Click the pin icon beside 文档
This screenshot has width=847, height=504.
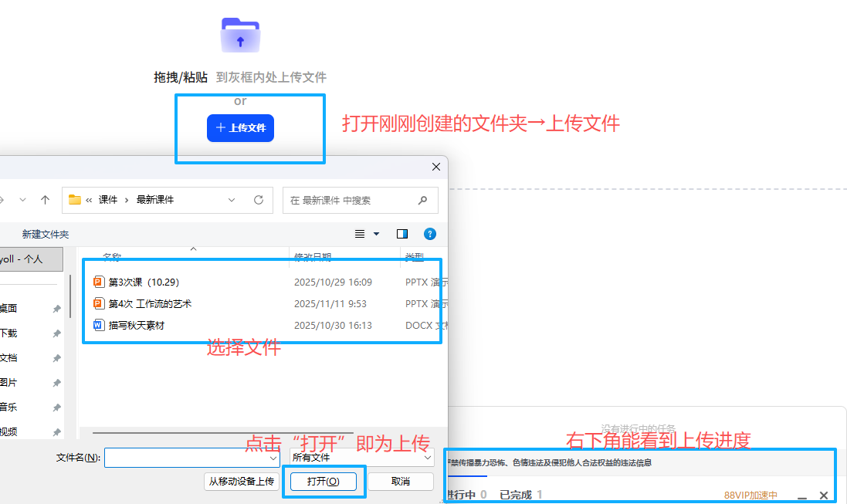click(56, 358)
